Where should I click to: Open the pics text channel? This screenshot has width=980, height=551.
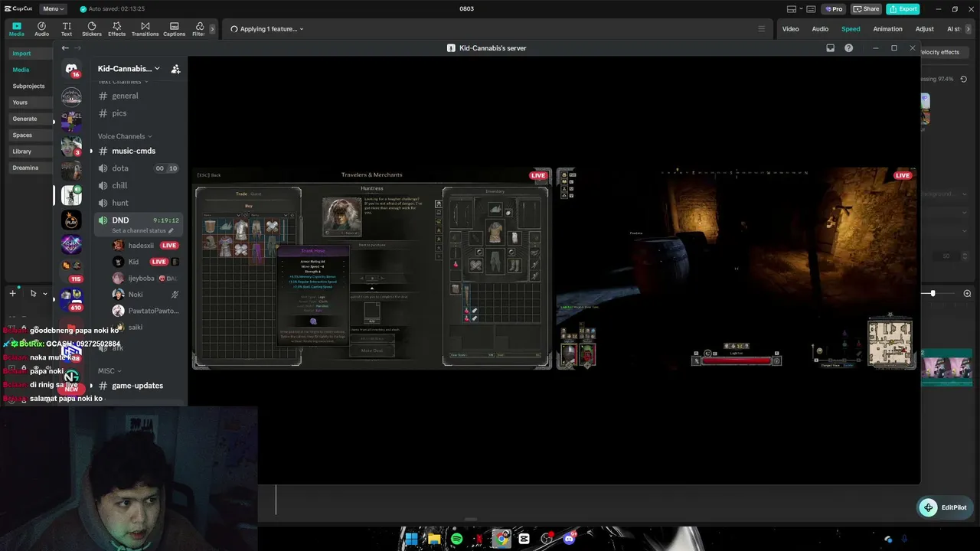point(119,113)
